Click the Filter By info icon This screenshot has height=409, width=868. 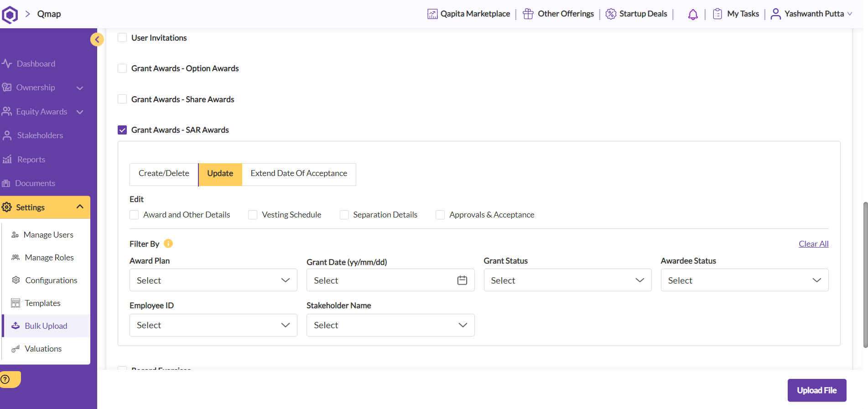168,243
